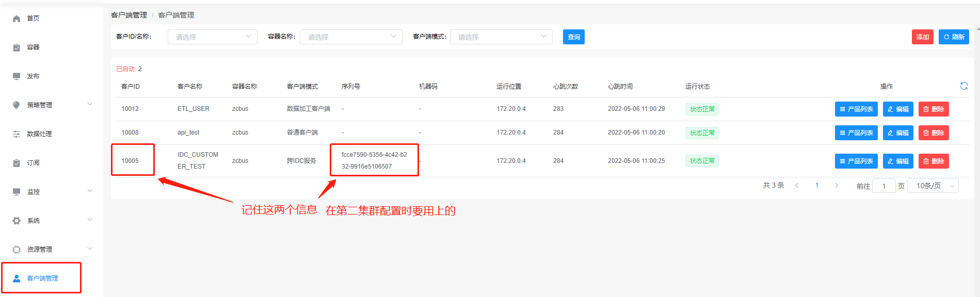Open the 客户ID/名称 dropdown
This screenshot has width=980, height=297.
(212, 37)
